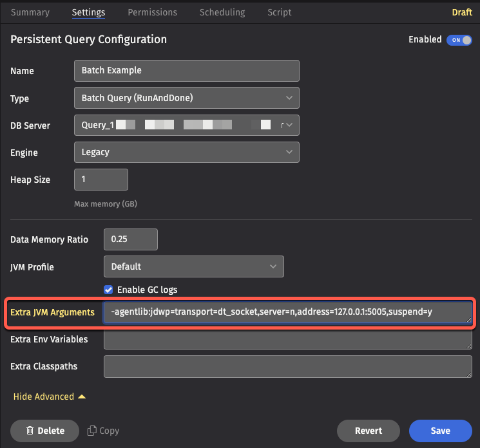Select the Script tab
The image size is (480, 448).
tap(279, 12)
